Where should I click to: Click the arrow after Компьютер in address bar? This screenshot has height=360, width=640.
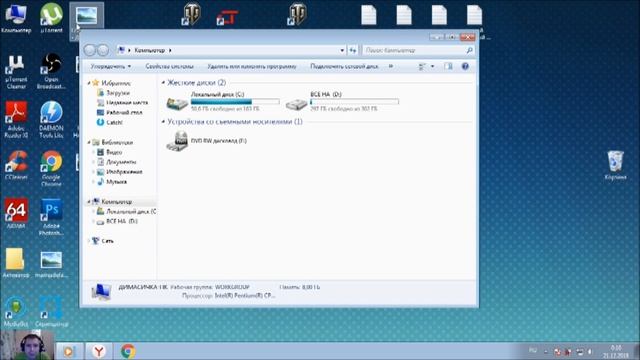[170, 50]
